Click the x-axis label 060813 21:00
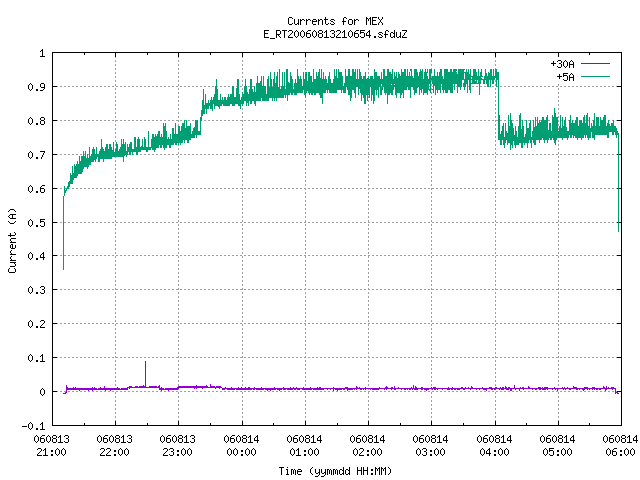Image resolution: width=640 pixels, height=480 pixels. pos(51,446)
